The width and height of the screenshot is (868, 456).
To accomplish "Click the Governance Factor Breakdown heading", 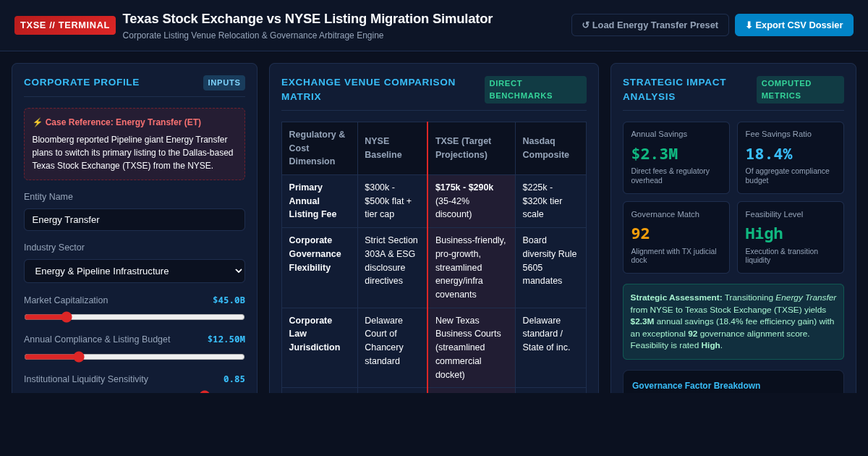I will click(696, 386).
